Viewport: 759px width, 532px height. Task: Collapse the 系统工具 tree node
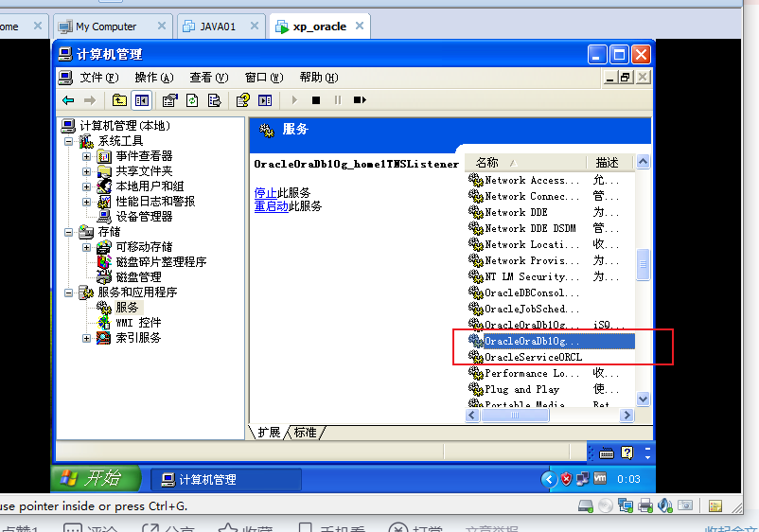tap(69, 141)
